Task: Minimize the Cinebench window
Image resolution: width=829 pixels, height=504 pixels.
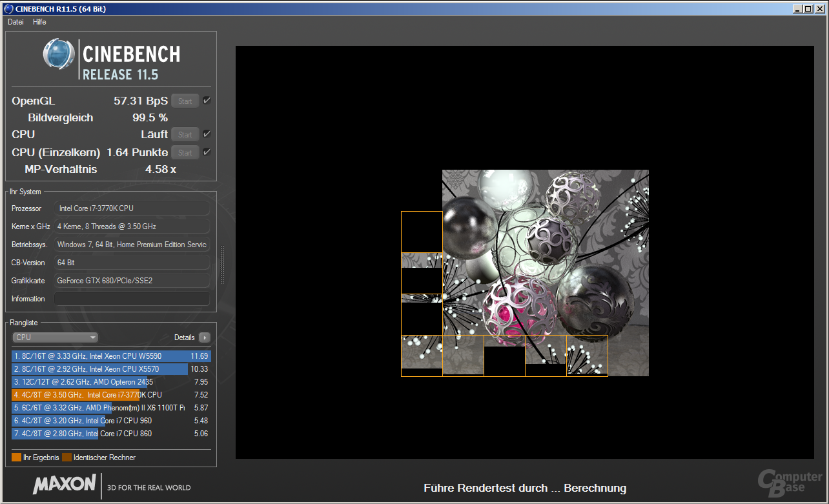Action: [797, 8]
